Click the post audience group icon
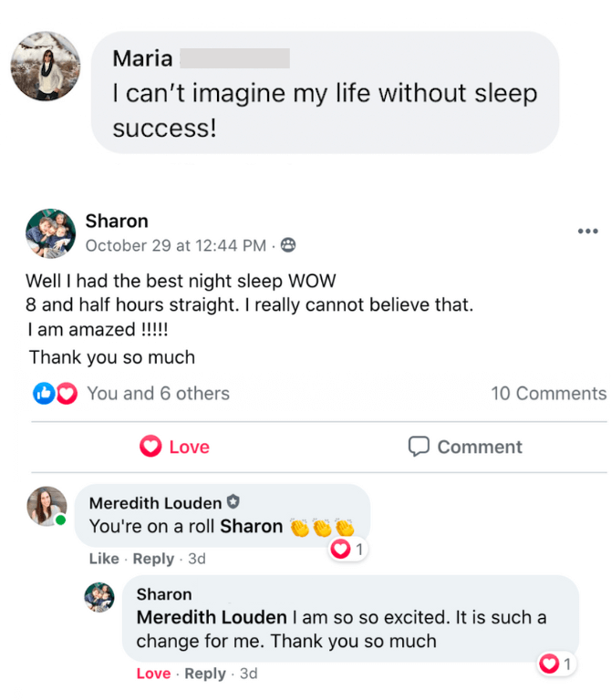Screen dimensions: 611x700 pos(289,245)
